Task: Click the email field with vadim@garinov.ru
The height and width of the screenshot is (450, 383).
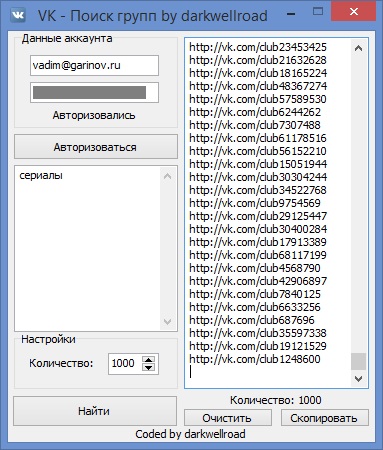Action: click(94, 65)
